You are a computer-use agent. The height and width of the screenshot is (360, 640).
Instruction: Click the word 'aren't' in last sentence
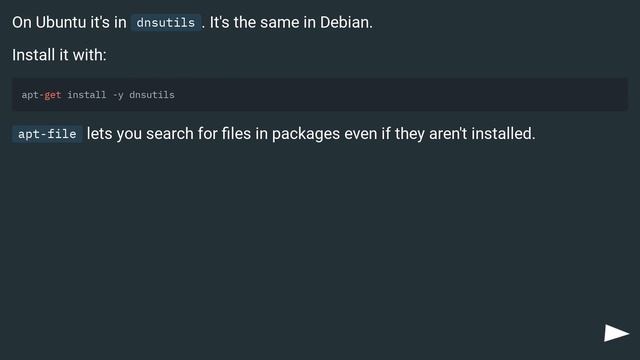pyautogui.click(x=448, y=133)
